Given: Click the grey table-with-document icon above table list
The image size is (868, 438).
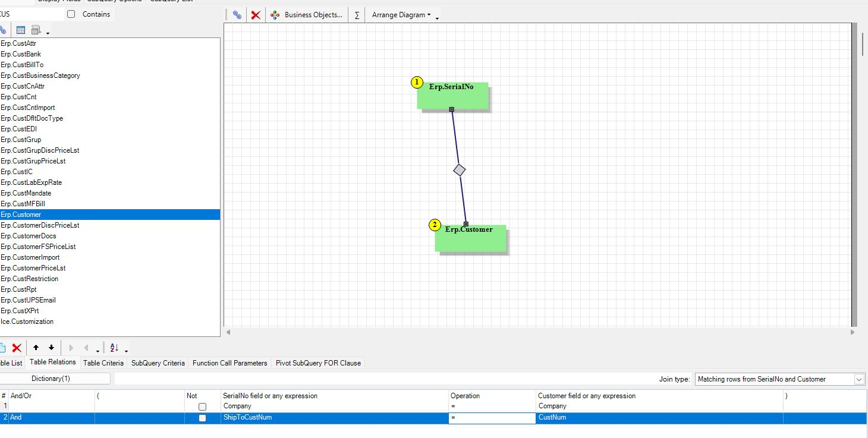Looking at the screenshot, I should pyautogui.click(x=36, y=30).
